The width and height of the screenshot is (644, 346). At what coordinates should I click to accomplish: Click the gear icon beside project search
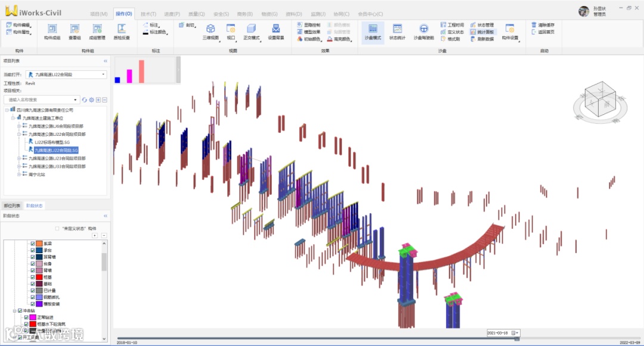[92, 99]
